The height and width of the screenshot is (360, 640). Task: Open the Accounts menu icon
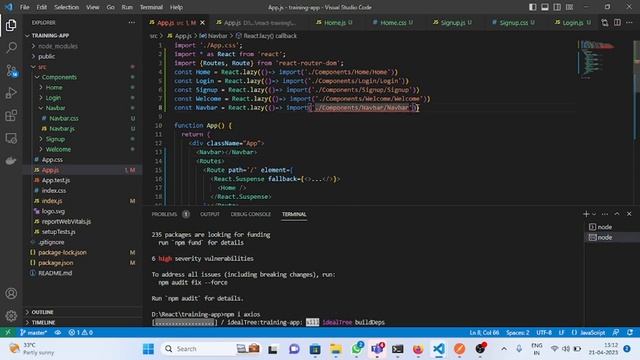point(11,293)
